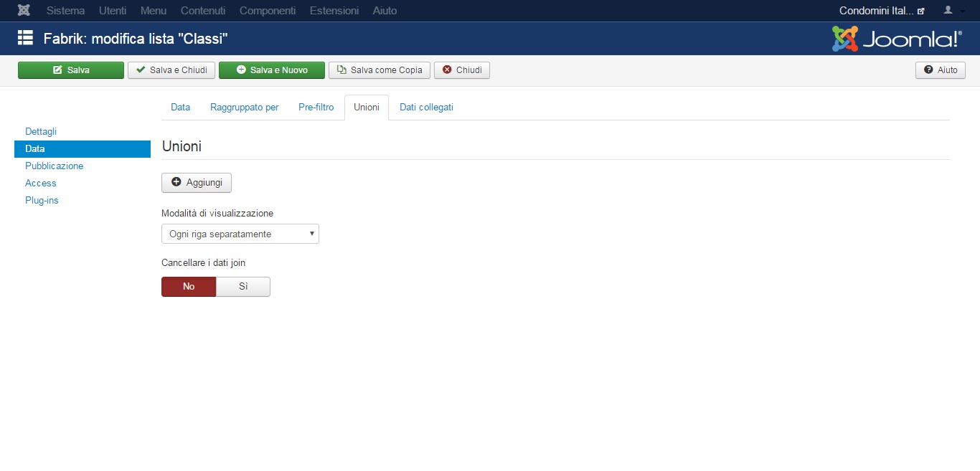Open the Sistema menu
This screenshot has width=980, height=471.
pos(65,11)
